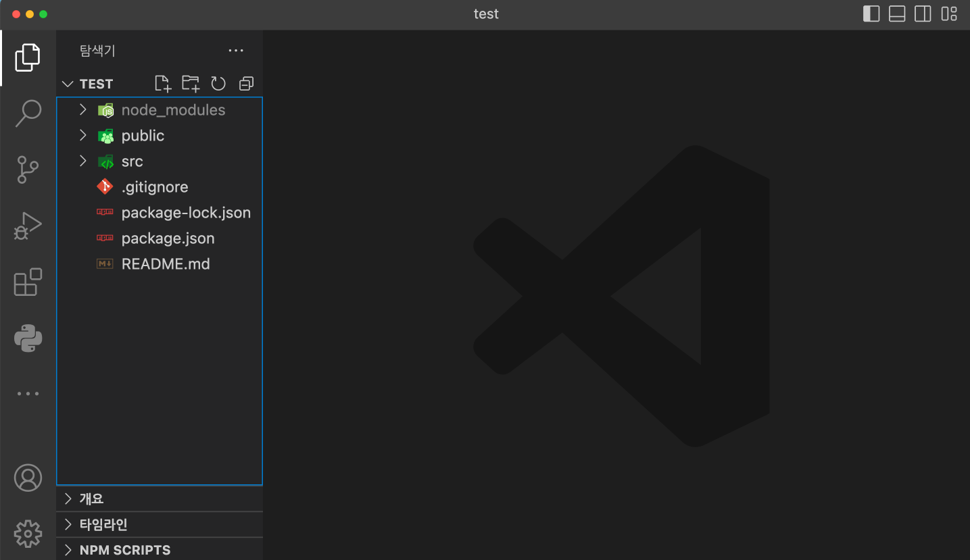
Task: Click the npm icon beside package.json
Action: click(105, 238)
